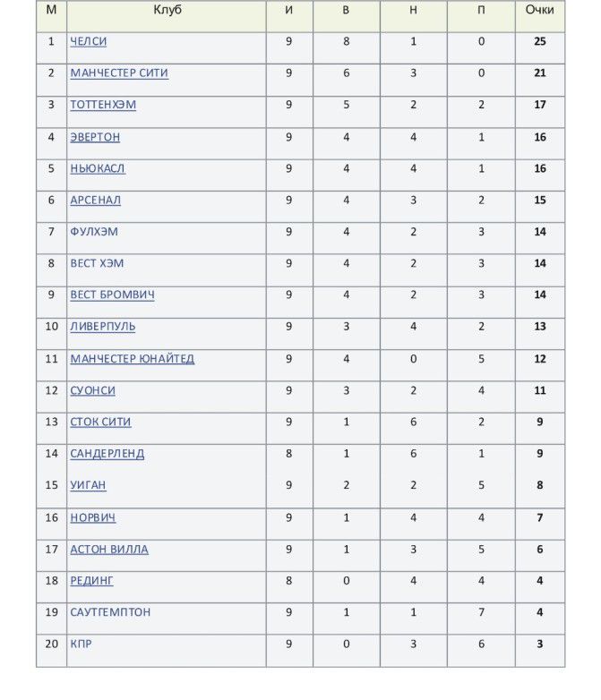Click the МАНЧЕСТЕР ЮНАЙТЕД link
601x700 pixels.
click(133, 359)
